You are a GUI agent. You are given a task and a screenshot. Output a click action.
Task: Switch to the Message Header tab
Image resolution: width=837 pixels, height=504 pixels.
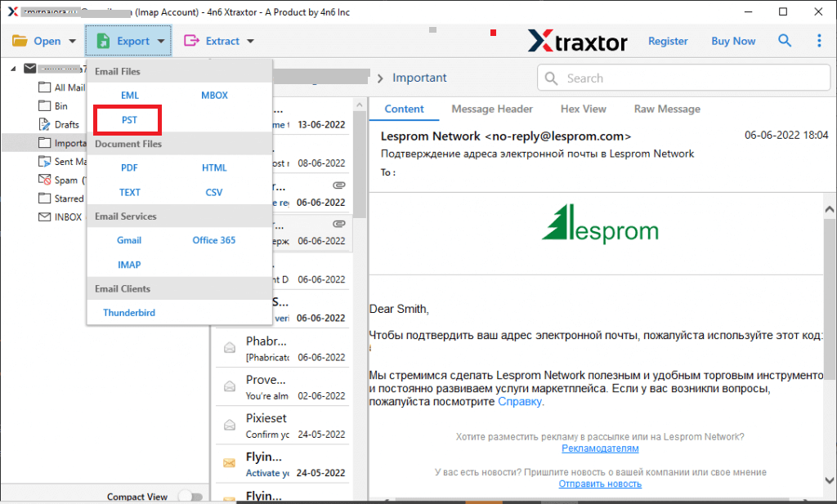[x=491, y=109]
